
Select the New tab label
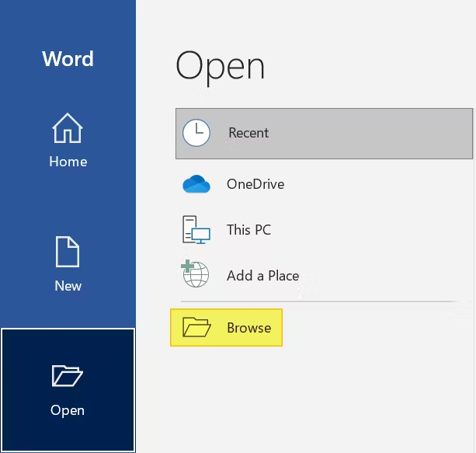point(68,286)
